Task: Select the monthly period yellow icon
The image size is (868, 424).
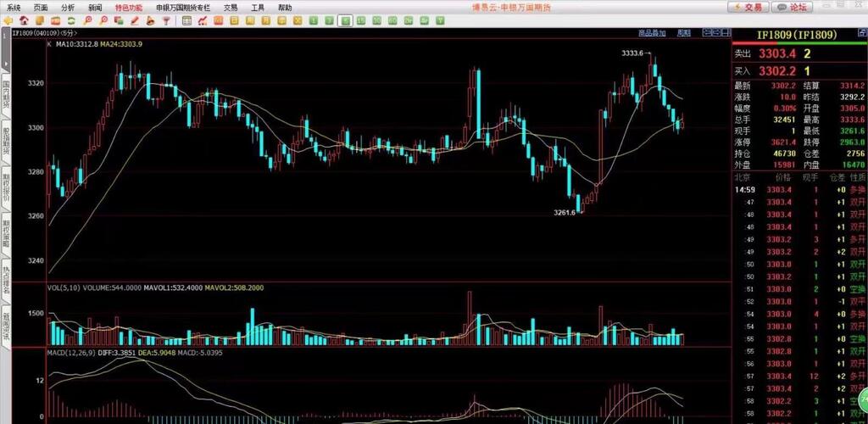Action: click(x=265, y=21)
